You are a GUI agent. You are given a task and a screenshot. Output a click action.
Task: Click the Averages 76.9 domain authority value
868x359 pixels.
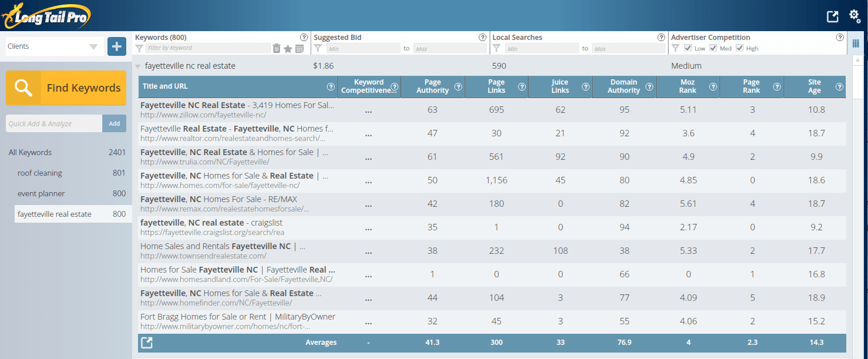click(x=624, y=343)
